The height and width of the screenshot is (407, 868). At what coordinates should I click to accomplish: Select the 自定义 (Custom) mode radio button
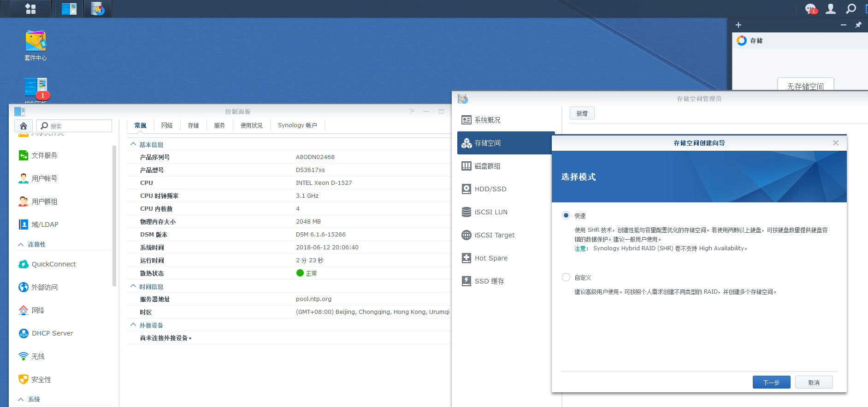[566, 277]
